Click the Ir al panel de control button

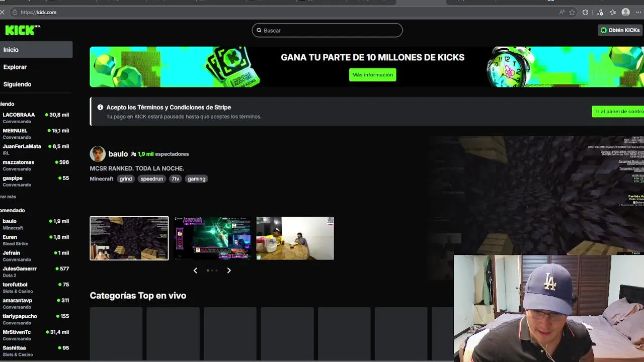point(618,112)
